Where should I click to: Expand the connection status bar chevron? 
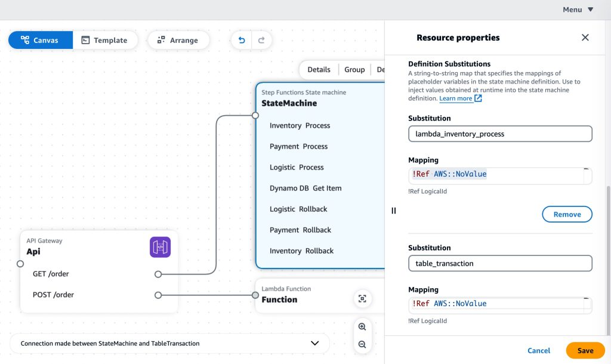point(314,343)
